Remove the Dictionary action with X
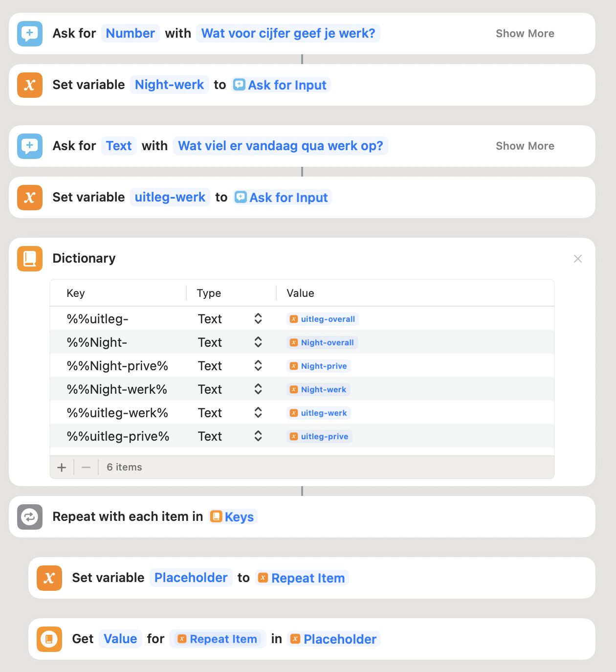616x672 pixels. coord(577,259)
